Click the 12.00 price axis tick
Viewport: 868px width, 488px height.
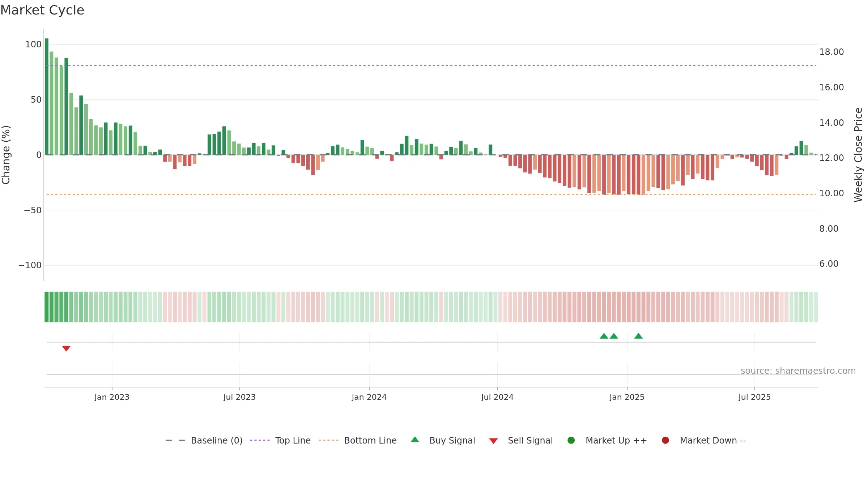831,158
